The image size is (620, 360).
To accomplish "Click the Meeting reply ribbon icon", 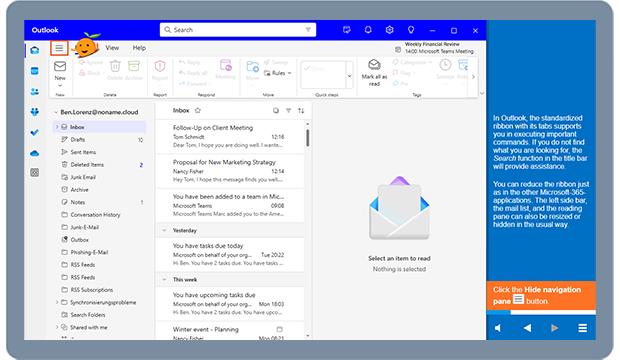I will point(226,65).
